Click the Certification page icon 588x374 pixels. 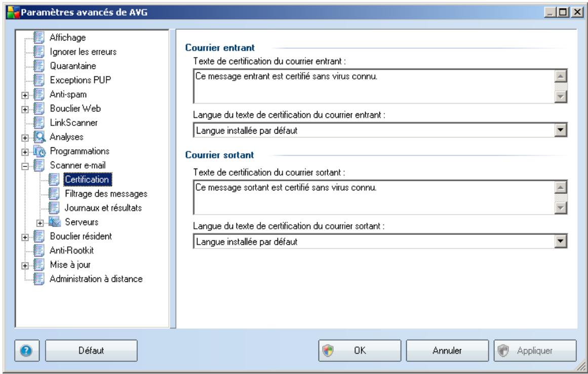pos(54,180)
